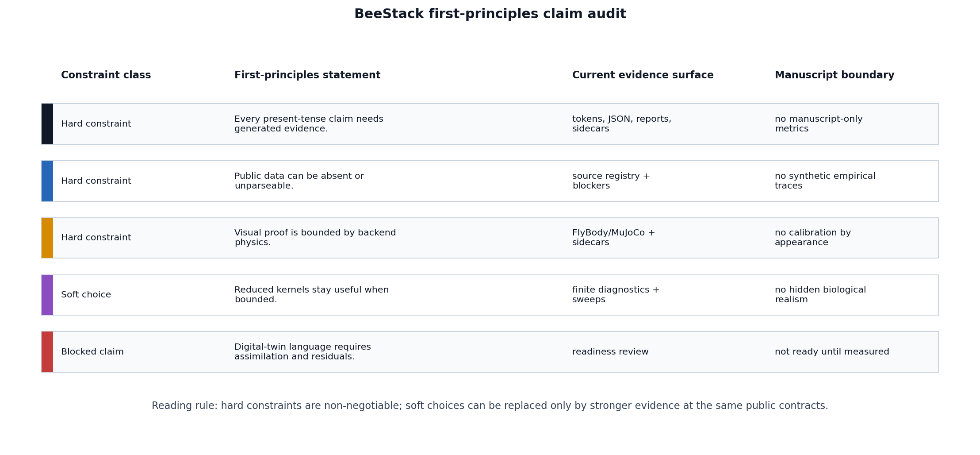The image size is (980, 455).
Task: Click the Current evidence surface header
Action: click(x=643, y=75)
